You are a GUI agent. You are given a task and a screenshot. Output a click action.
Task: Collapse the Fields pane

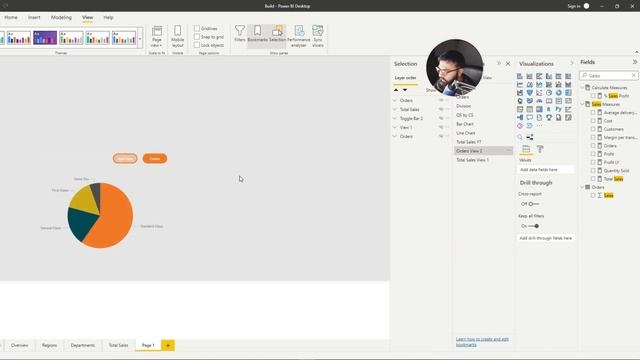[635, 62]
